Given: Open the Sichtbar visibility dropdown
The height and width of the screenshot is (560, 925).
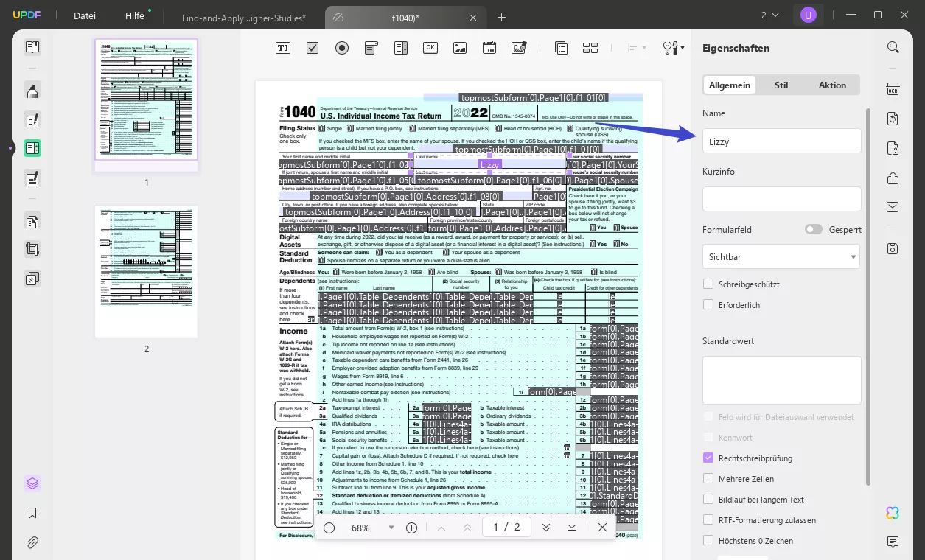Looking at the screenshot, I should pyautogui.click(x=781, y=256).
